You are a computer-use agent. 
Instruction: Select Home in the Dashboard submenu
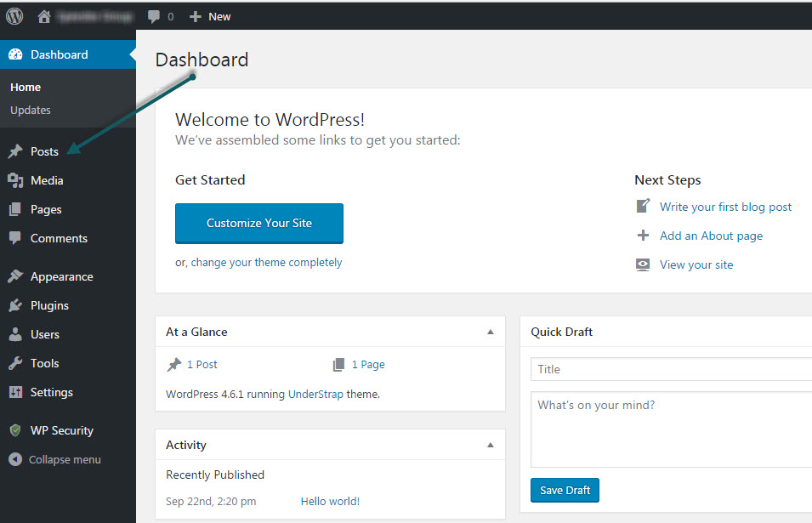click(26, 87)
